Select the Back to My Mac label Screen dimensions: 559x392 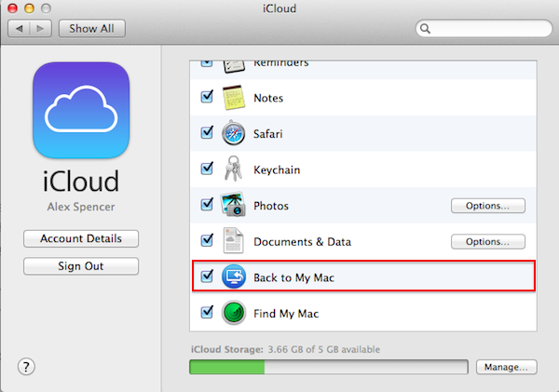point(293,277)
